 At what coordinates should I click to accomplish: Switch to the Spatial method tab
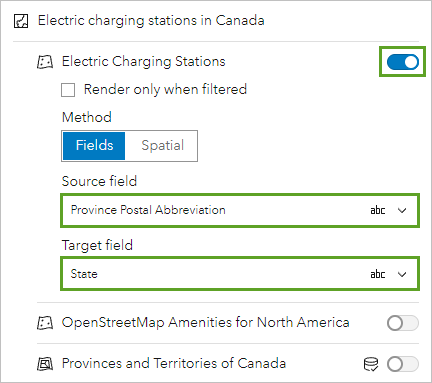[162, 146]
